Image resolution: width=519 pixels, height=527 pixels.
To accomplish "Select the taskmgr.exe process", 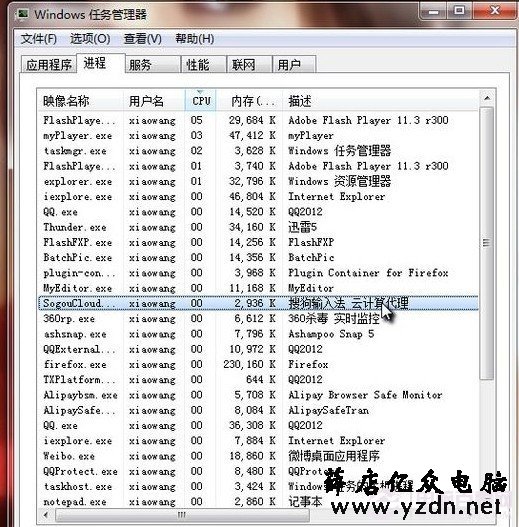I will point(258,151).
